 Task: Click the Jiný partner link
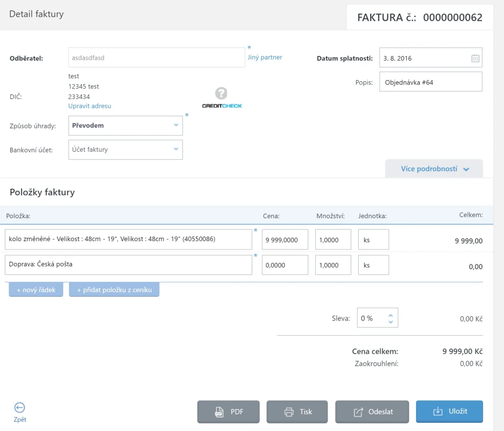265,57
